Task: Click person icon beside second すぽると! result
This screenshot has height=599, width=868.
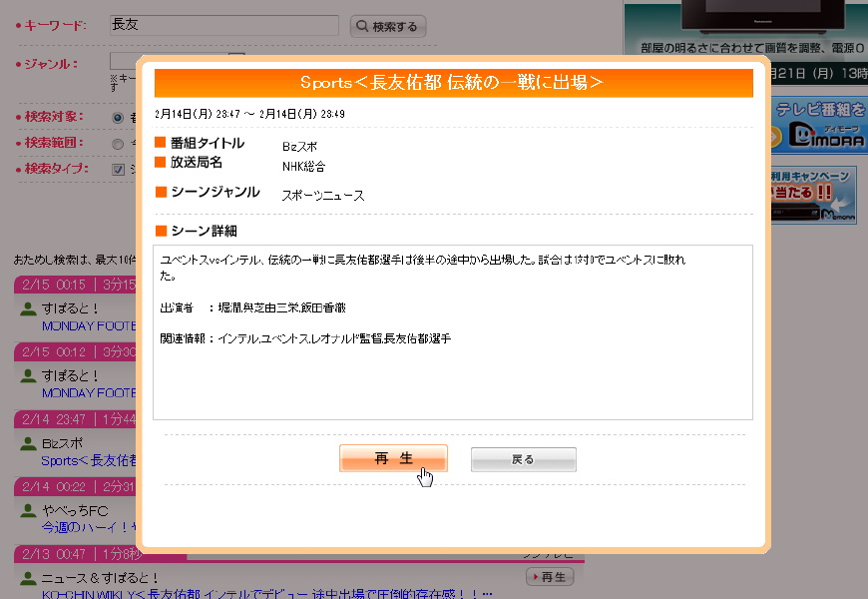Action: pyautogui.click(x=28, y=375)
